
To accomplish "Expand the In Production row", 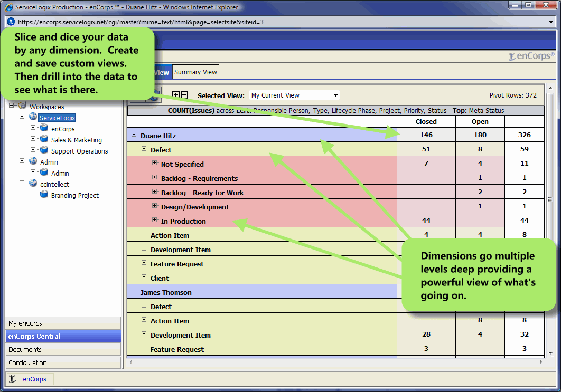I will click(154, 220).
